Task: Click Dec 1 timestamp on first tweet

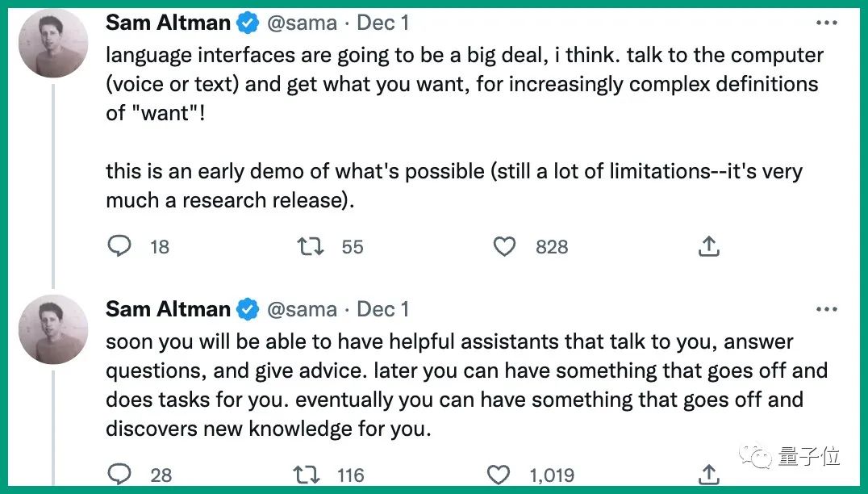Action: click(383, 23)
